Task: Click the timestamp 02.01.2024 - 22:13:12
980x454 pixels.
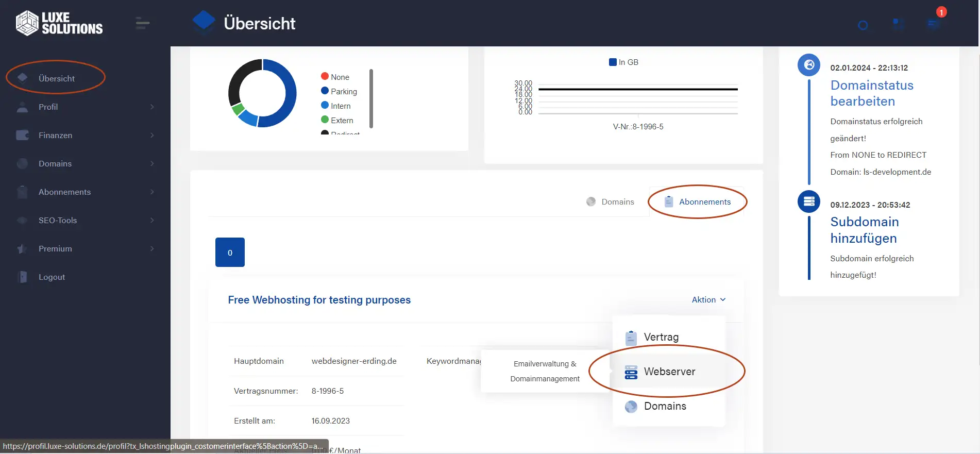Action: [869, 68]
